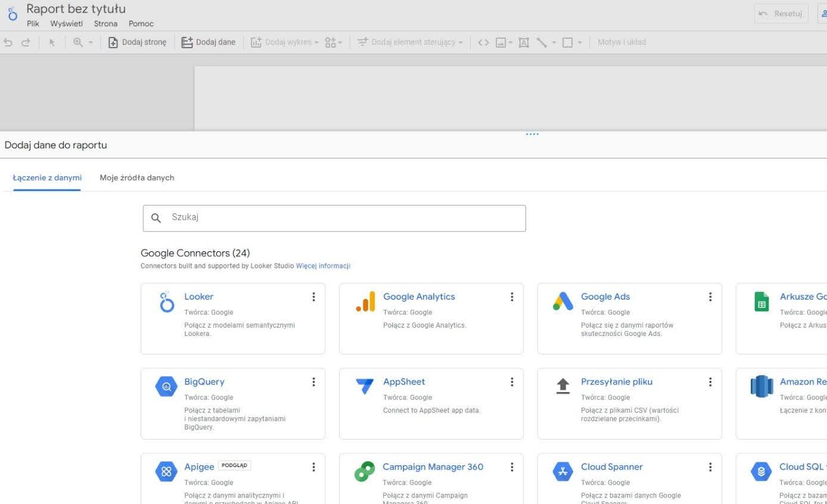Click the undo arrow in toolbar
Viewport: 827px width, 504px height.
coord(8,42)
